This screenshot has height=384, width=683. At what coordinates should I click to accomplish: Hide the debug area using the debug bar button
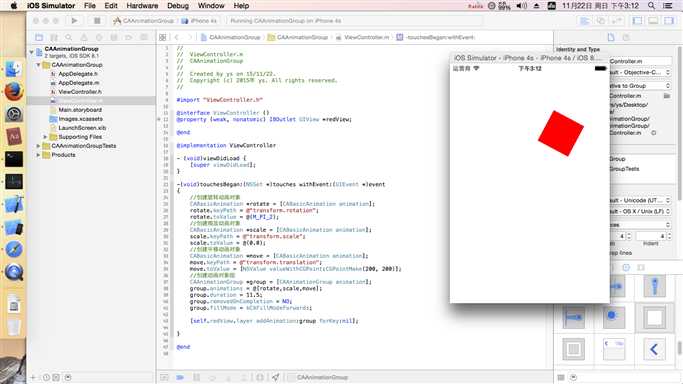coord(164,377)
